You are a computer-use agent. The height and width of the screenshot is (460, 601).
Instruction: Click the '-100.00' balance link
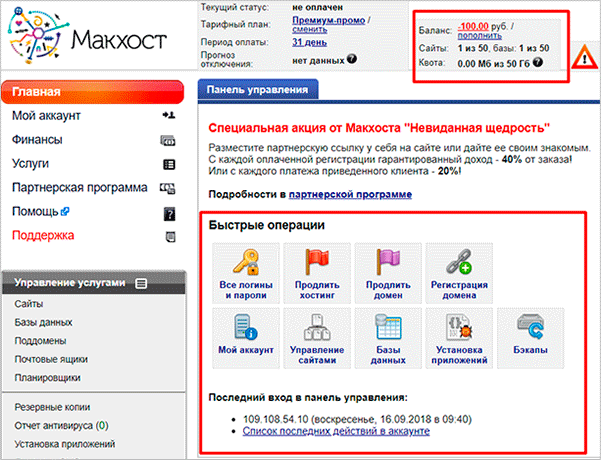click(473, 26)
